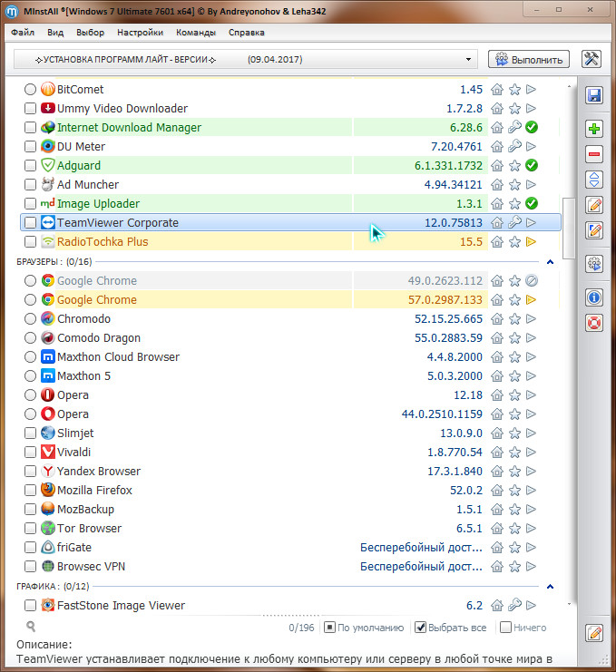
Task: Select the Browsec VPN row
Action: pyautogui.click(x=290, y=567)
